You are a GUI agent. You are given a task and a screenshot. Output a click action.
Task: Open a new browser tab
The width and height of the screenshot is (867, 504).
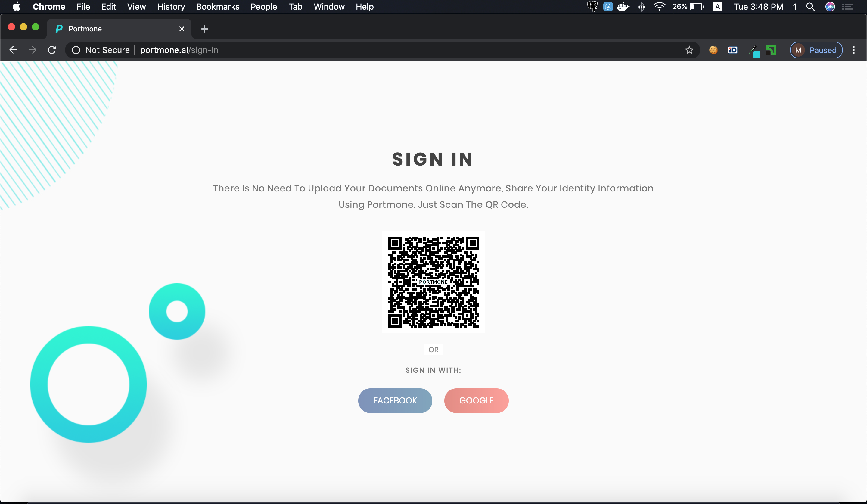click(205, 29)
